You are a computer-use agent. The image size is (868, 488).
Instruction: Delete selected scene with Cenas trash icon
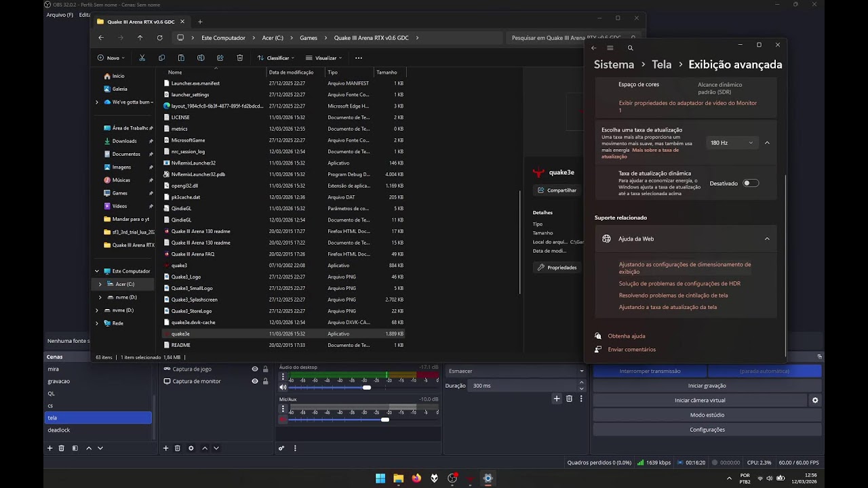62,448
